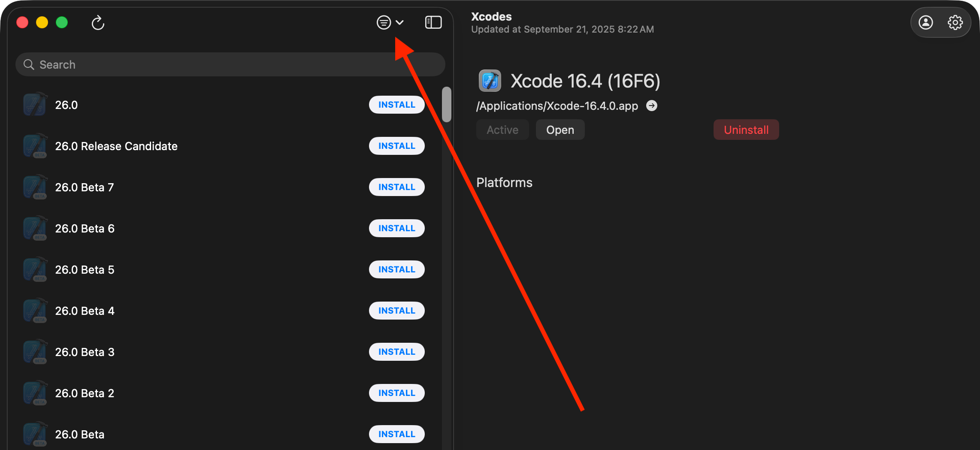Select 26.0 Beta 6 in version list
Viewport: 980px width, 450px height.
[85, 228]
